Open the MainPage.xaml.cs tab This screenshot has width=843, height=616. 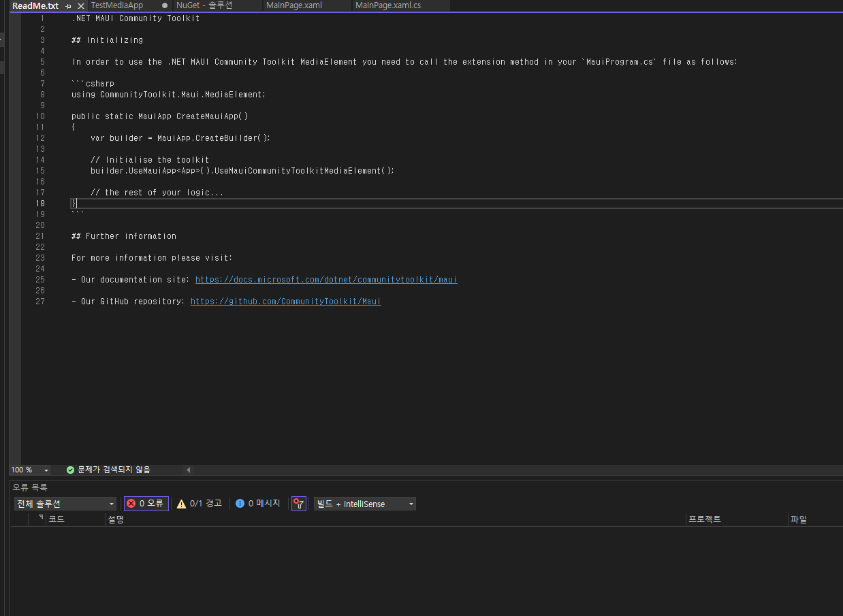coord(388,5)
